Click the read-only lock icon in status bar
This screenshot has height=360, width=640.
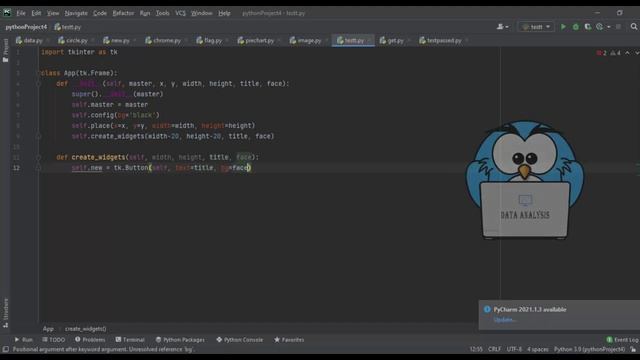(x=633, y=349)
